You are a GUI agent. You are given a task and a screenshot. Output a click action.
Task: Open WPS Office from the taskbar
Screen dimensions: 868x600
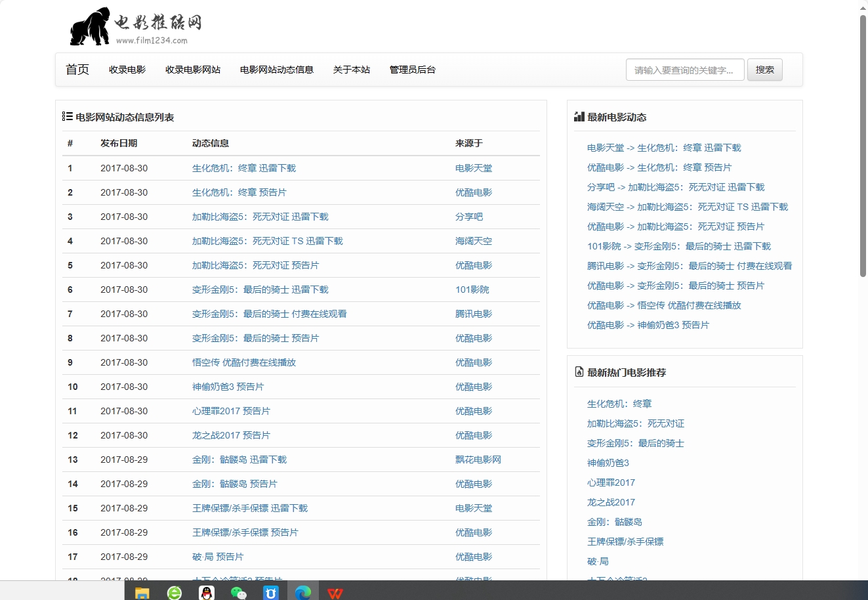point(336,591)
